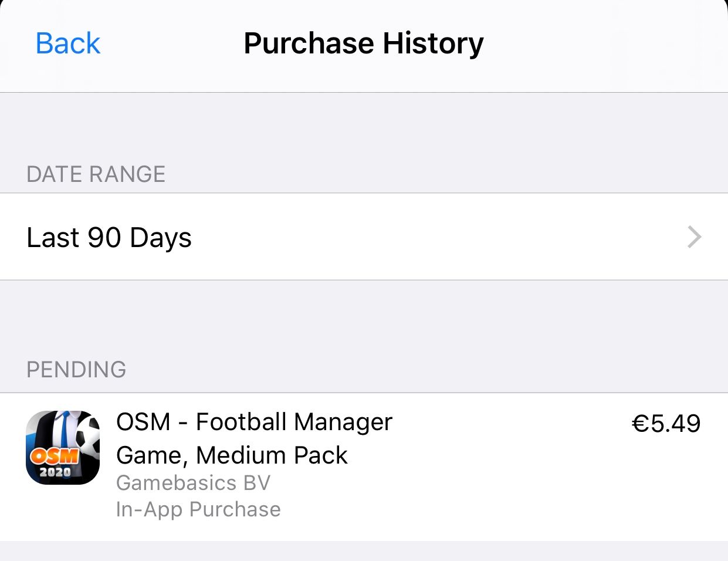Click the gray gap above the PENDING header
728x561 pixels.
pyautogui.click(x=364, y=317)
